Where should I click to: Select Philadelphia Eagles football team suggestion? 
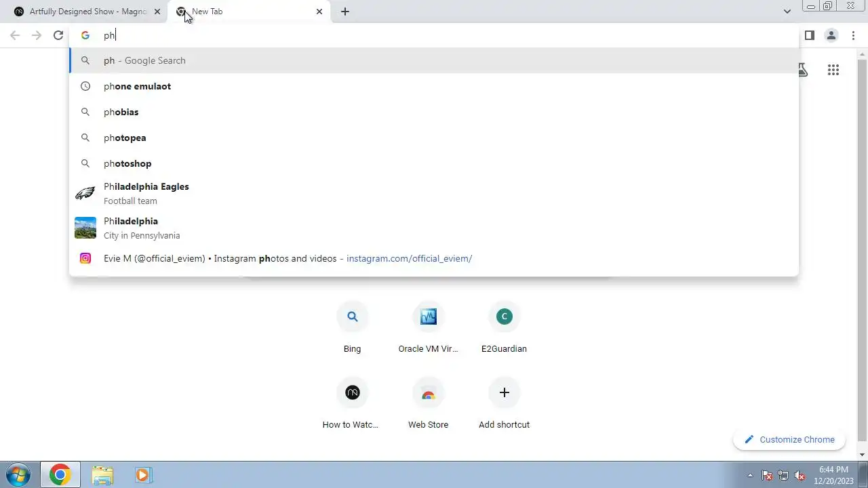[x=434, y=193]
